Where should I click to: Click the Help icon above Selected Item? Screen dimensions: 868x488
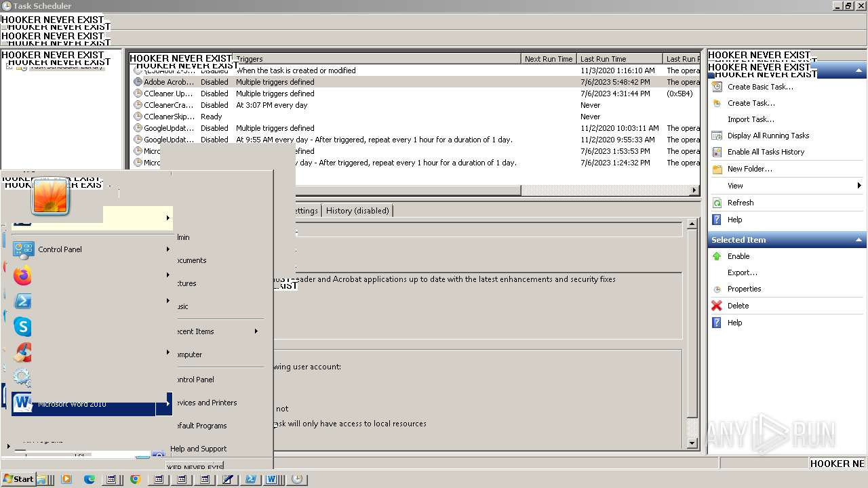(717, 220)
